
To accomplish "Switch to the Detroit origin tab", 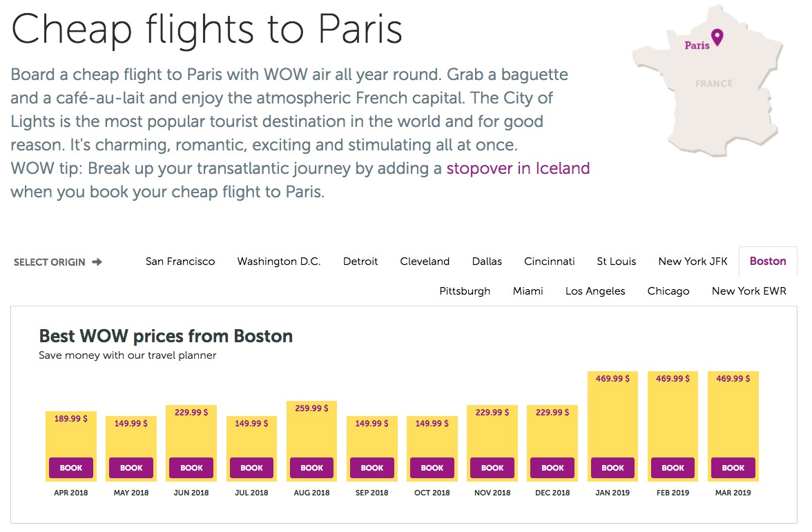I will coord(360,262).
